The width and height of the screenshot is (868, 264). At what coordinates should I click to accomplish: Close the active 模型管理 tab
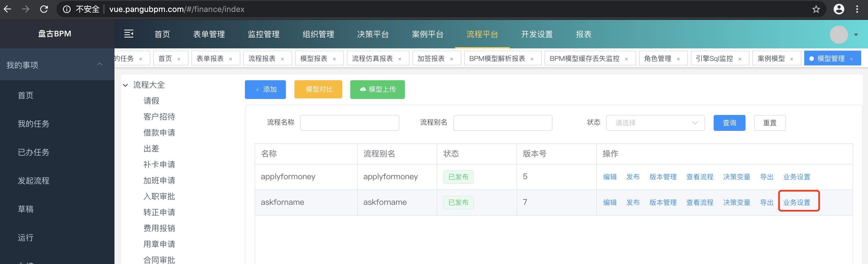(x=851, y=59)
